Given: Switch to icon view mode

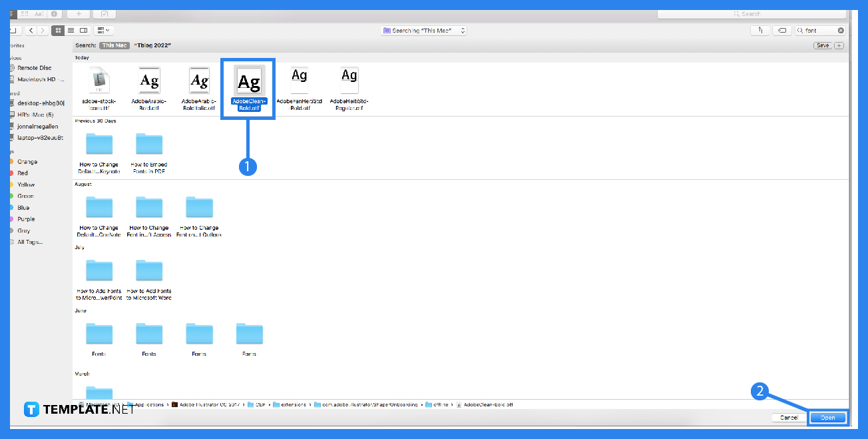Looking at the screenshot, I should (x=59, y=30).
